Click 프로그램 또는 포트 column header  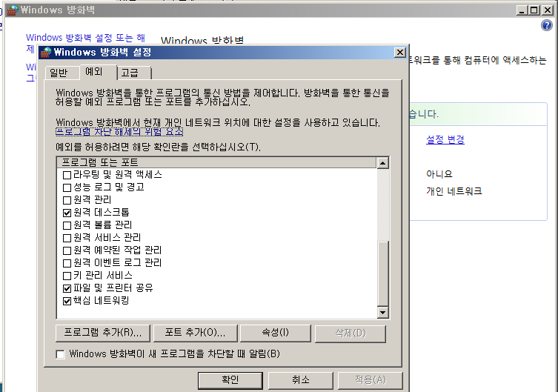click(x=216, y=162)
